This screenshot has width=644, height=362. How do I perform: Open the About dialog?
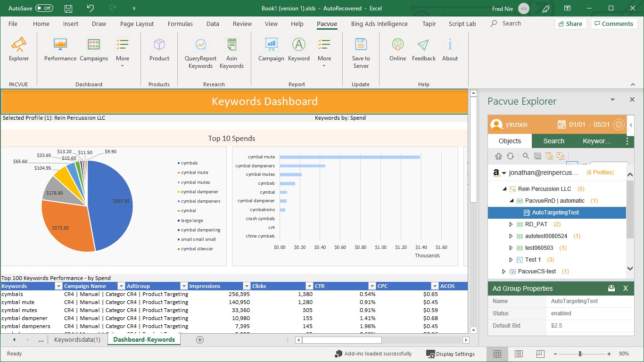point(450,49)
